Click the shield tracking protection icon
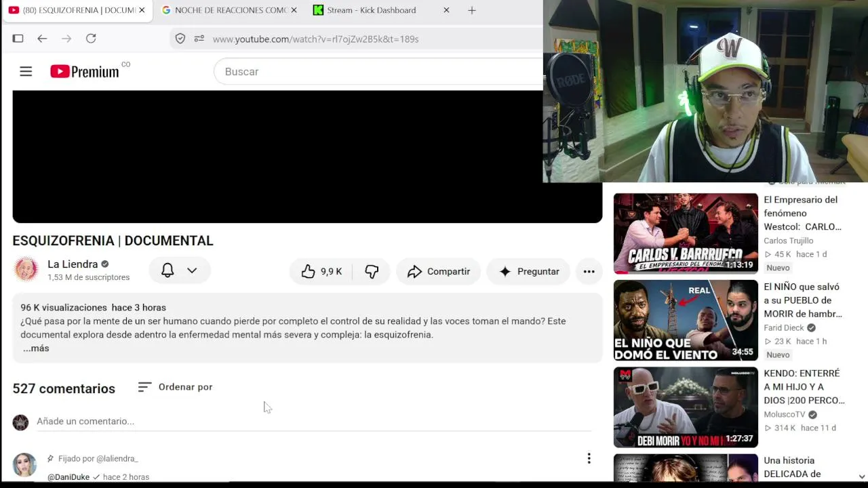Viewport: 868px width, 488px height. (180, 39)
